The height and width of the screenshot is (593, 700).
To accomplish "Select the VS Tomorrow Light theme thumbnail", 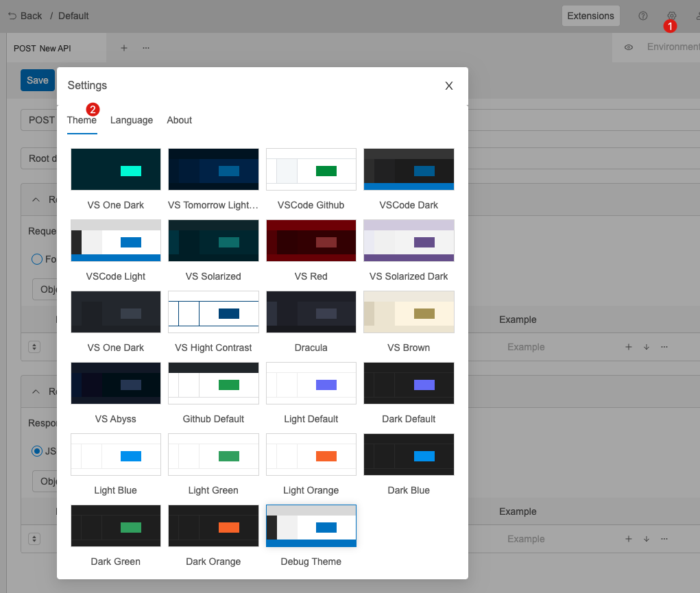I will coord(213,169).
